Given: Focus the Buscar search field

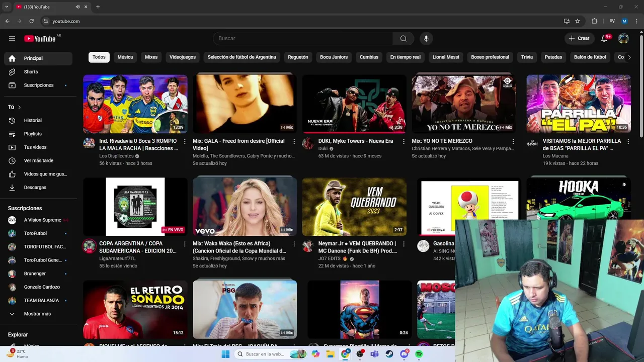Looking at the screenshot, I should (303, 39).
